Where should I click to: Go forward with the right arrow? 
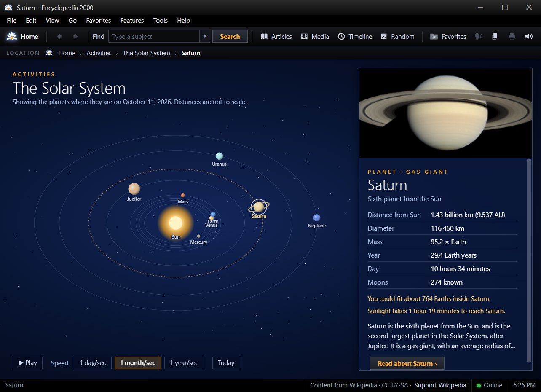(x=75, y=36)
